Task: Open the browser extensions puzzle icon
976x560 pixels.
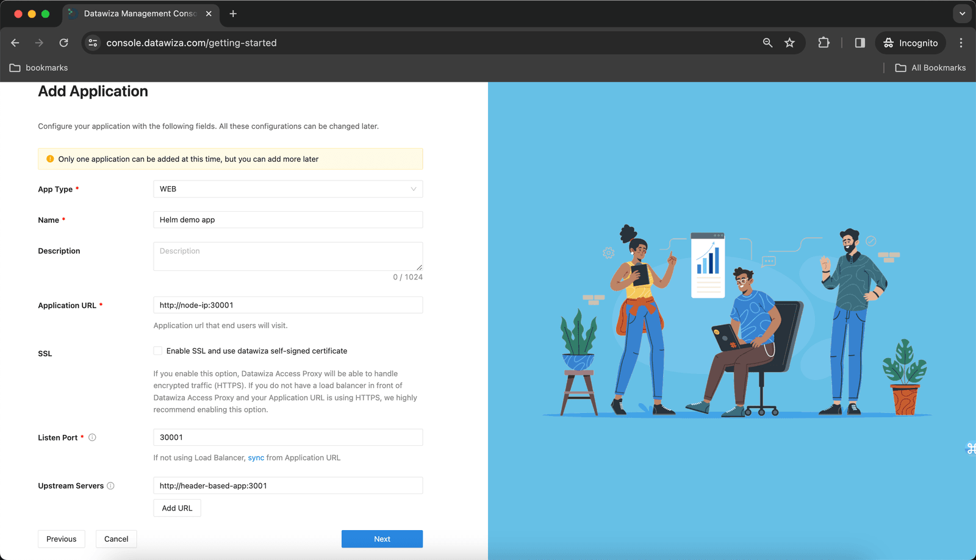Action: 823,43
